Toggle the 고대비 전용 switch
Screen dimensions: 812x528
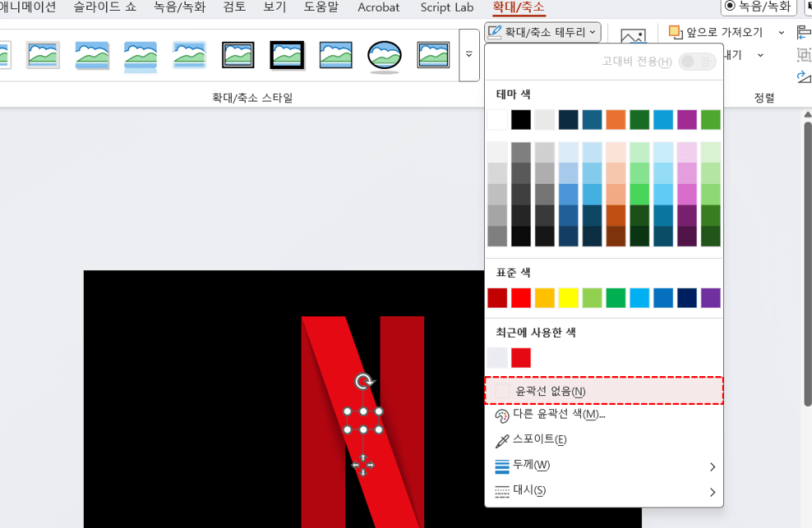coord(697,60)
